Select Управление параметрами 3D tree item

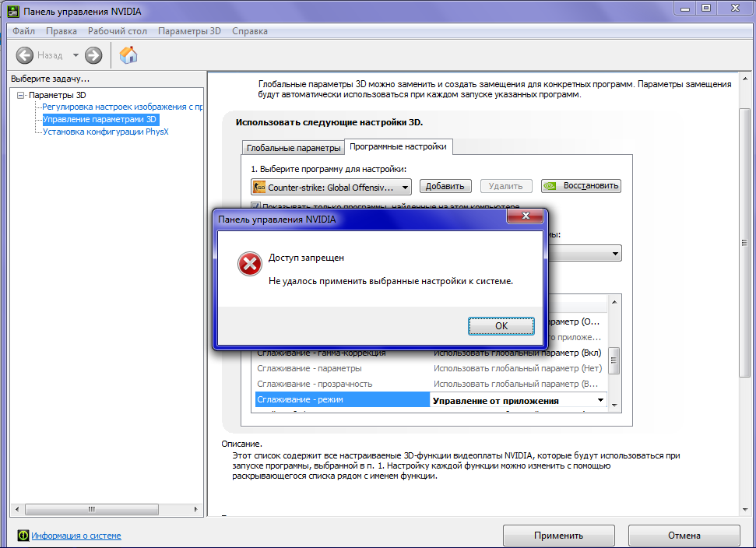100,120
